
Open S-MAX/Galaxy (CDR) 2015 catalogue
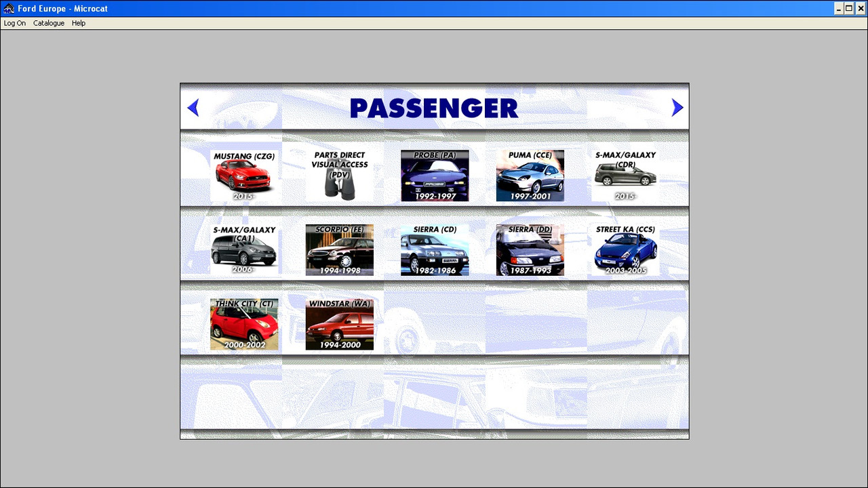pos(625,176)
